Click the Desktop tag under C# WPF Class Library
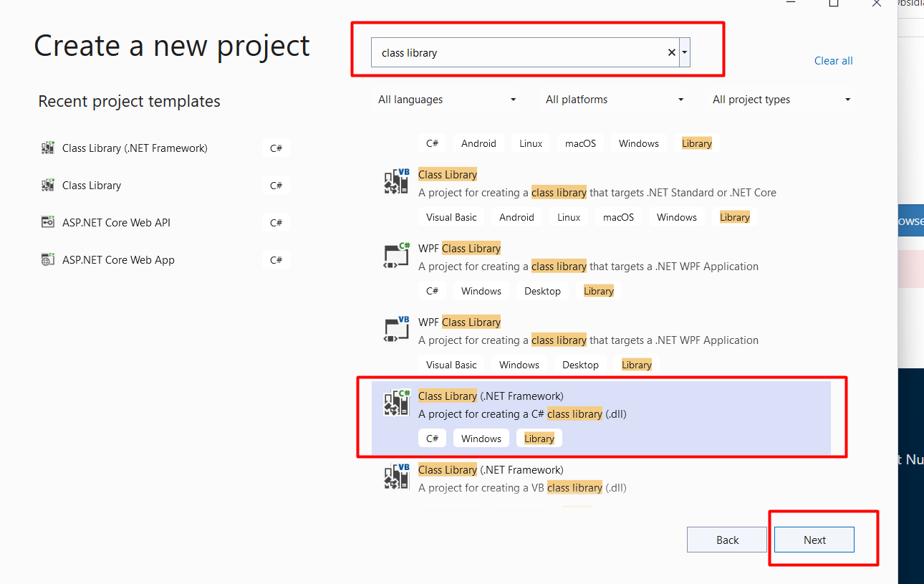 tap(542, 291)
